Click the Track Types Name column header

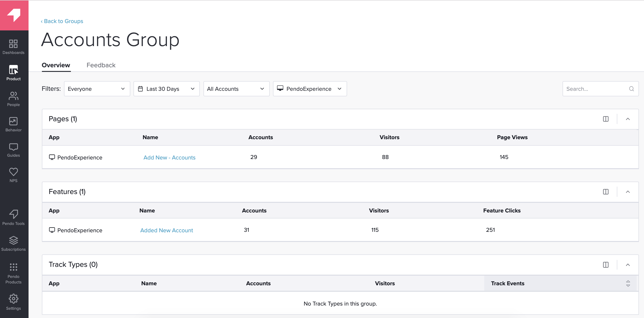click(149, 283)
